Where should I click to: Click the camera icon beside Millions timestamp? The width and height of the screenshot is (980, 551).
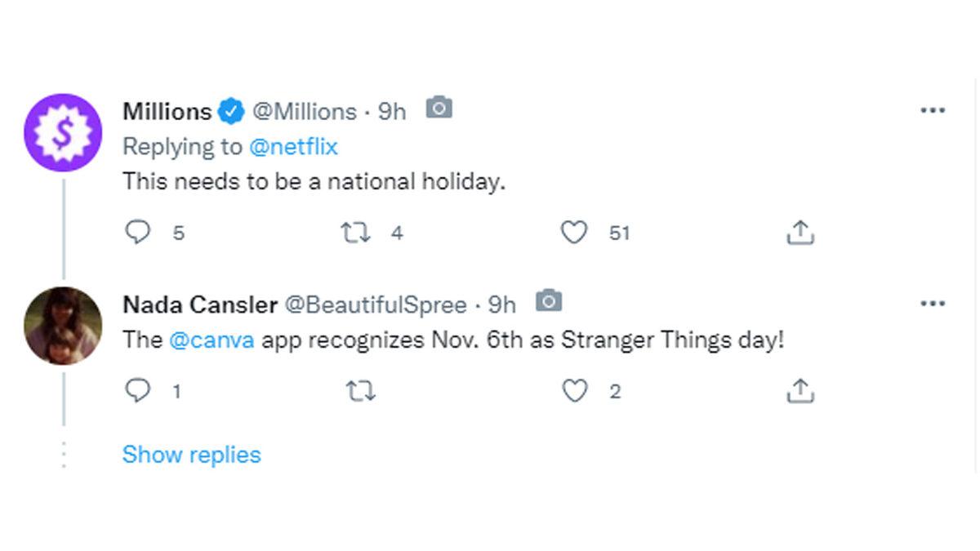tap(439, 108)
